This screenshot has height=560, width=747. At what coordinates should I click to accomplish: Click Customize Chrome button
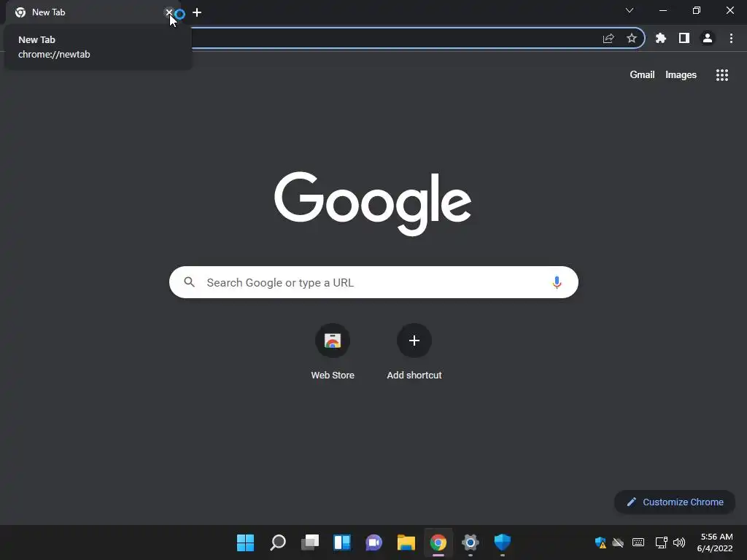point(675,502)
